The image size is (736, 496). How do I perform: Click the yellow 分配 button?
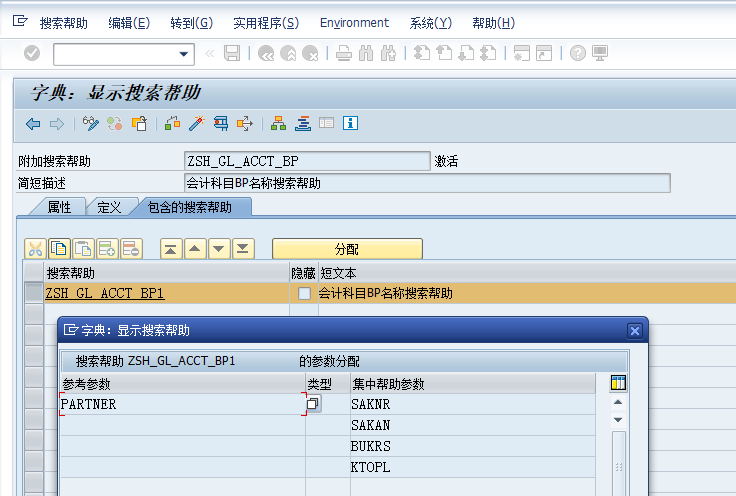point(347,249)
